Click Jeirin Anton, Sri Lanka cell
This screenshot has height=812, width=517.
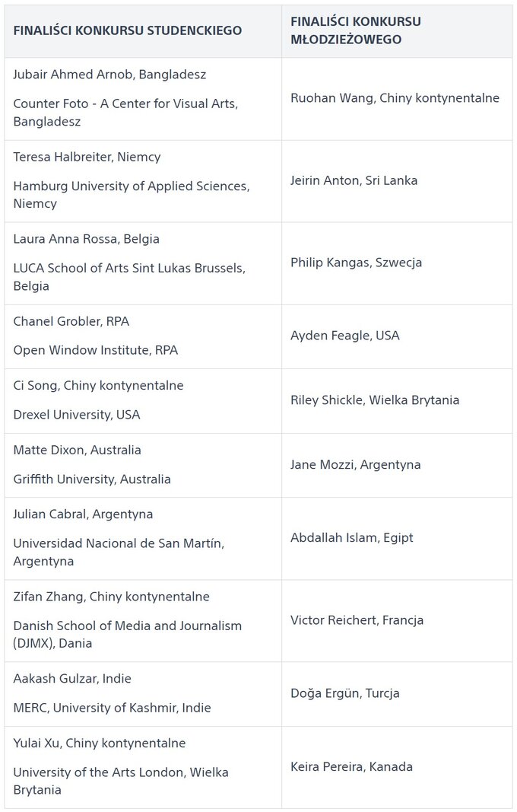coord(354,180)
